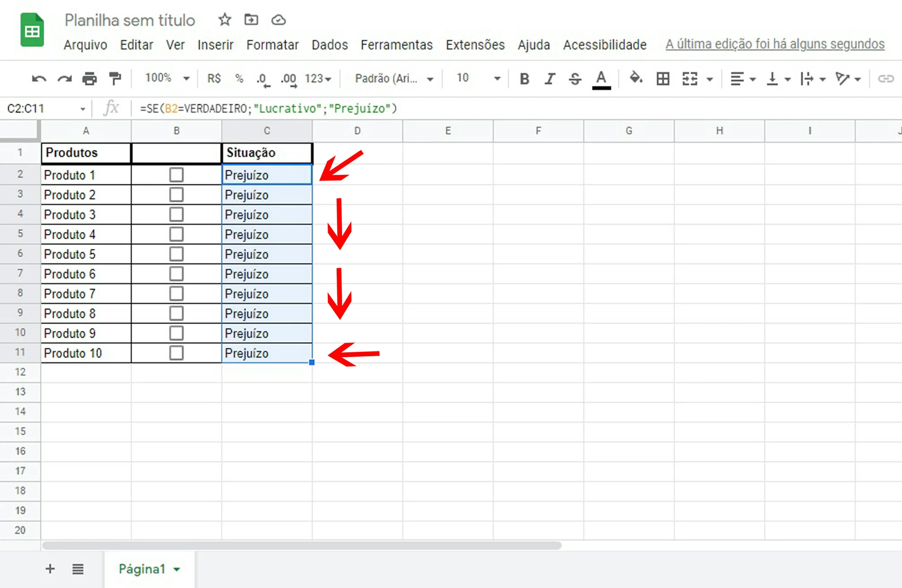Open the Editar menu

pos(136,45)
